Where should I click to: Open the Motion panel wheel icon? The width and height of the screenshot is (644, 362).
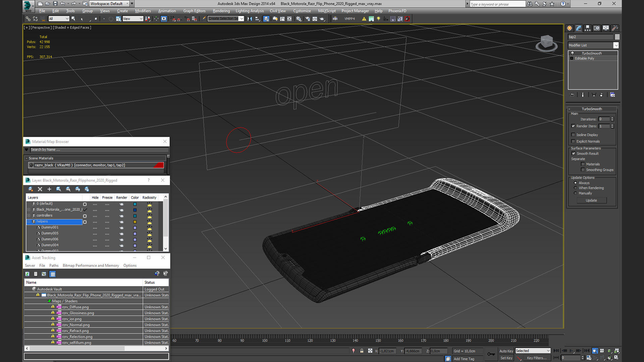tap(597, 28)
